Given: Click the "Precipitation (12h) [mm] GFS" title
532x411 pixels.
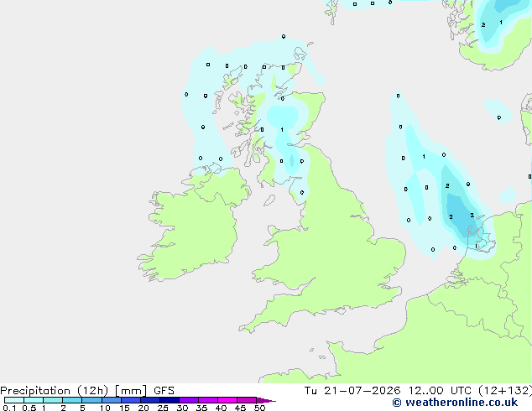Looking at the screenshot, I should coord(87,391).
